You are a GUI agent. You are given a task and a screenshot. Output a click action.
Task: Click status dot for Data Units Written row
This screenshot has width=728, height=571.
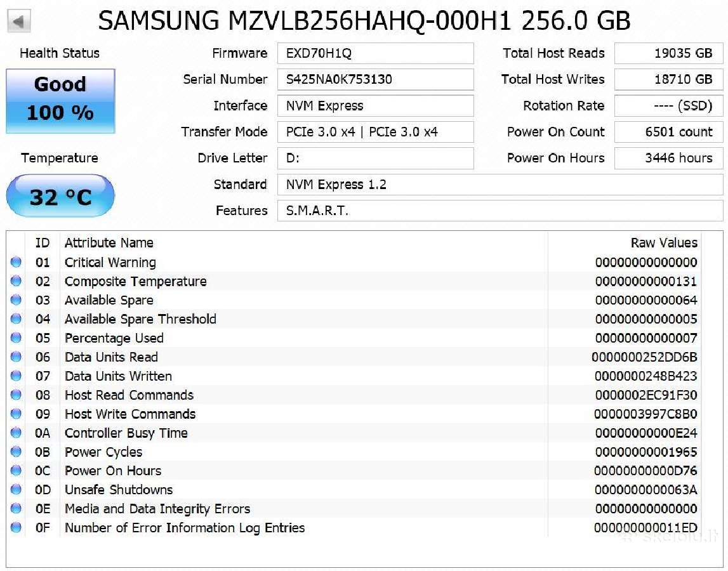tap(17, 376)
